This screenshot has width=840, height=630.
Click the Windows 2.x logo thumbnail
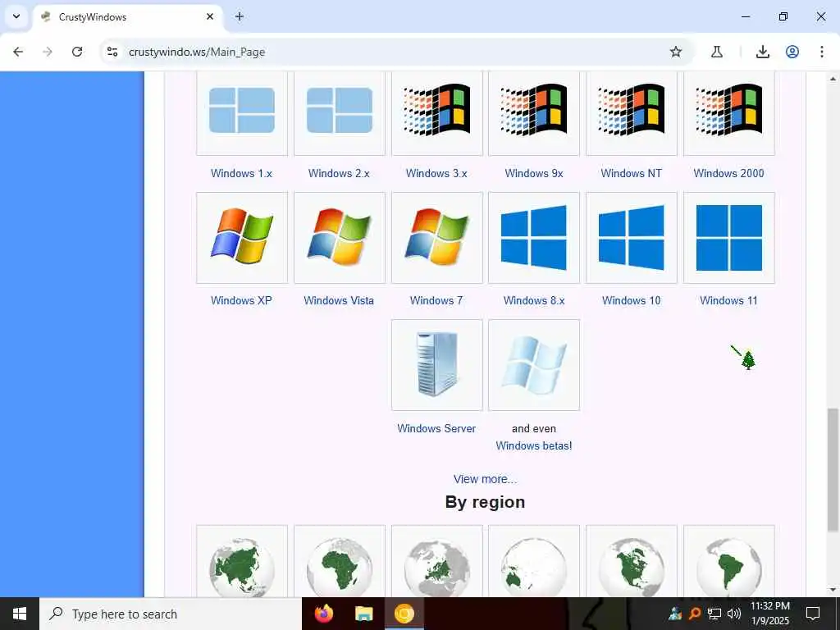(339, 111)
